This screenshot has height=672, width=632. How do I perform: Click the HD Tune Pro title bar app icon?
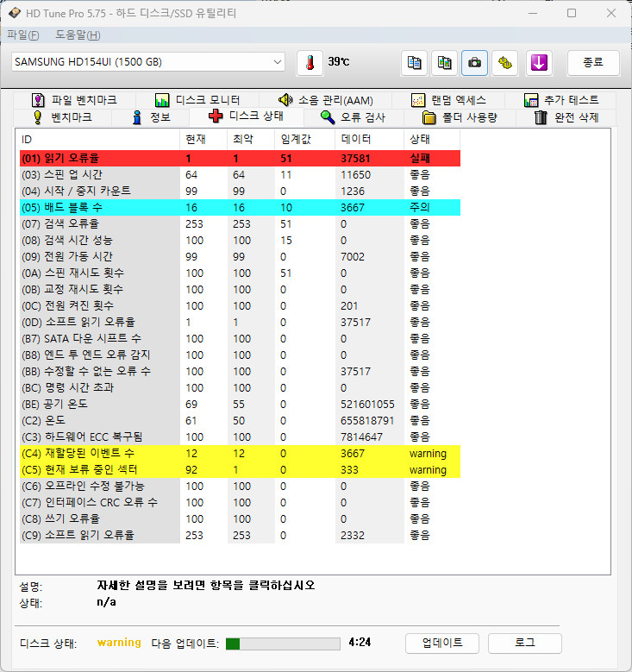[14, 13]
